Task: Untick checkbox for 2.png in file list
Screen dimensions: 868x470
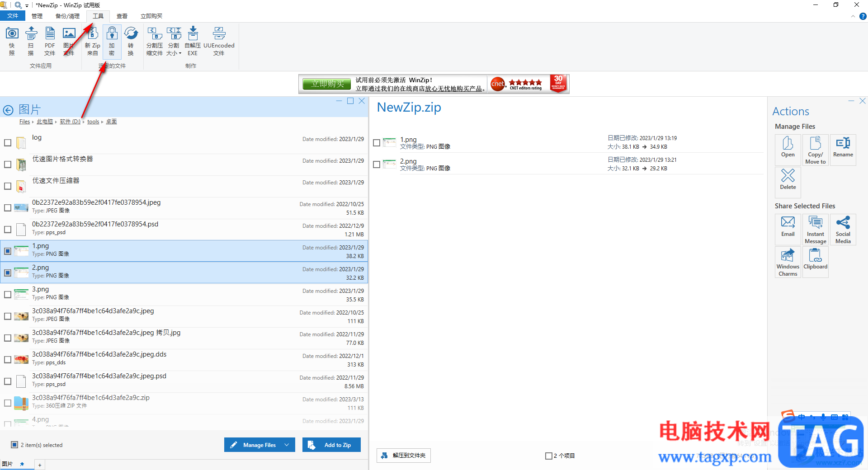Action: click(8, 273)
